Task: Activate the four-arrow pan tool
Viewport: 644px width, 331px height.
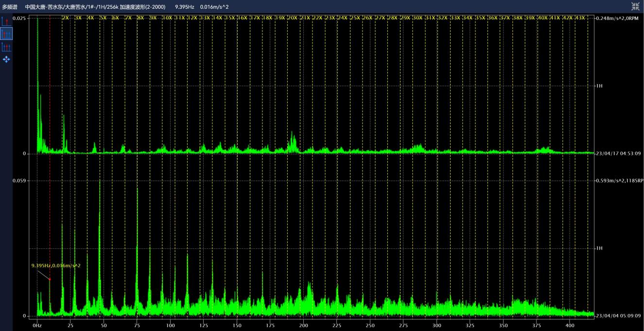Action: 6,59
